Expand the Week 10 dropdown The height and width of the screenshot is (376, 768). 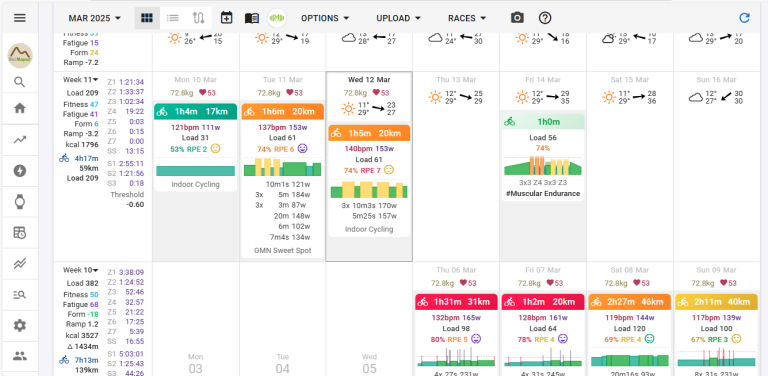click(x=80, y=270)
